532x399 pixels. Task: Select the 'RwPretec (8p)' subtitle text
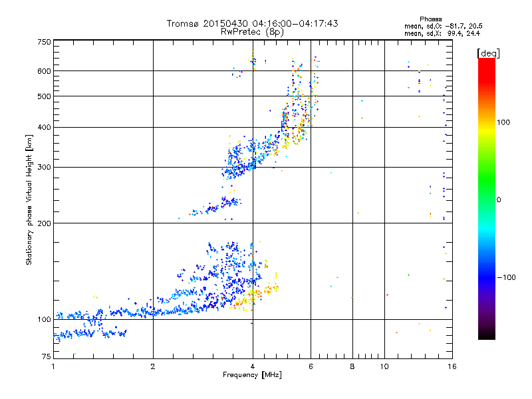click(x=253, y=32)
